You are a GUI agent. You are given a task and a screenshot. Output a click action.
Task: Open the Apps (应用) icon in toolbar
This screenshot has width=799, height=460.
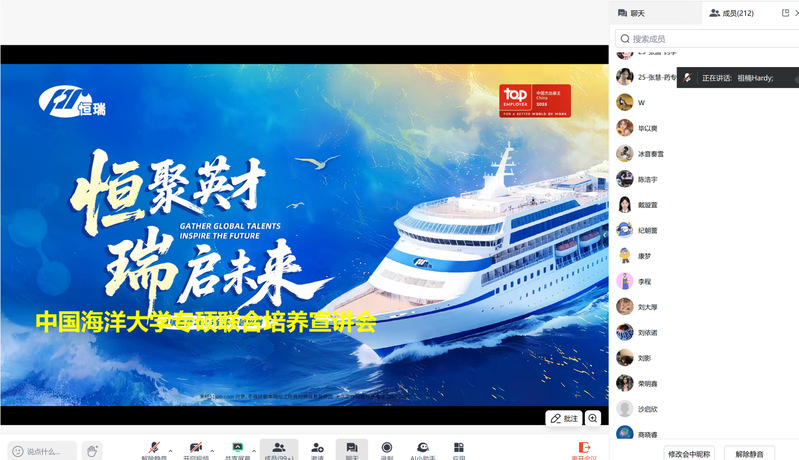coord(459,449)
